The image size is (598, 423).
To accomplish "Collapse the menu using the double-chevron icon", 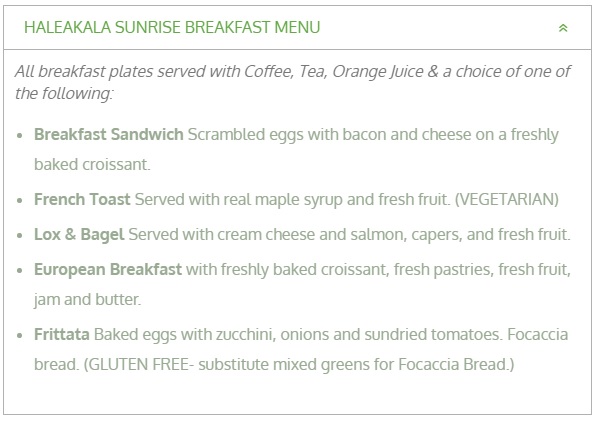I will coord(563,28).
